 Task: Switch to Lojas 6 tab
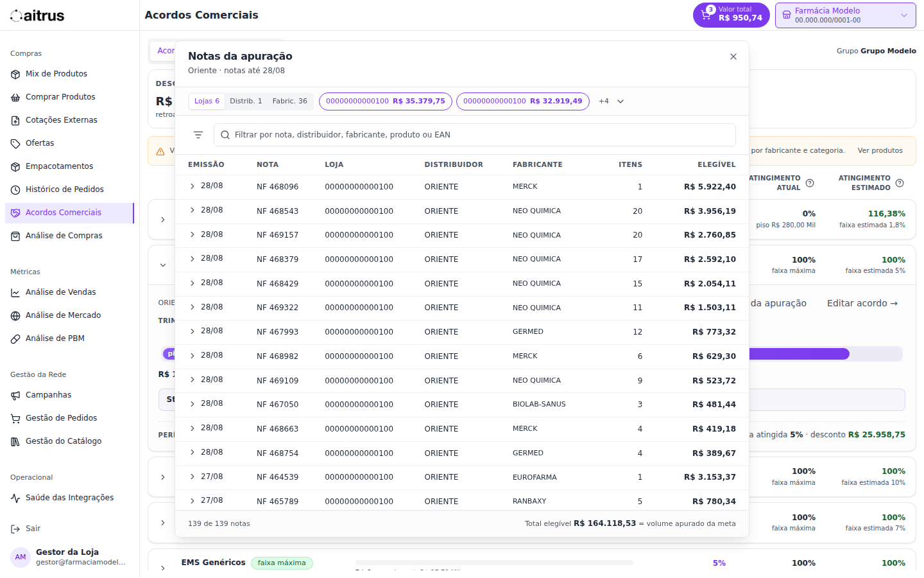click(207, 101)
